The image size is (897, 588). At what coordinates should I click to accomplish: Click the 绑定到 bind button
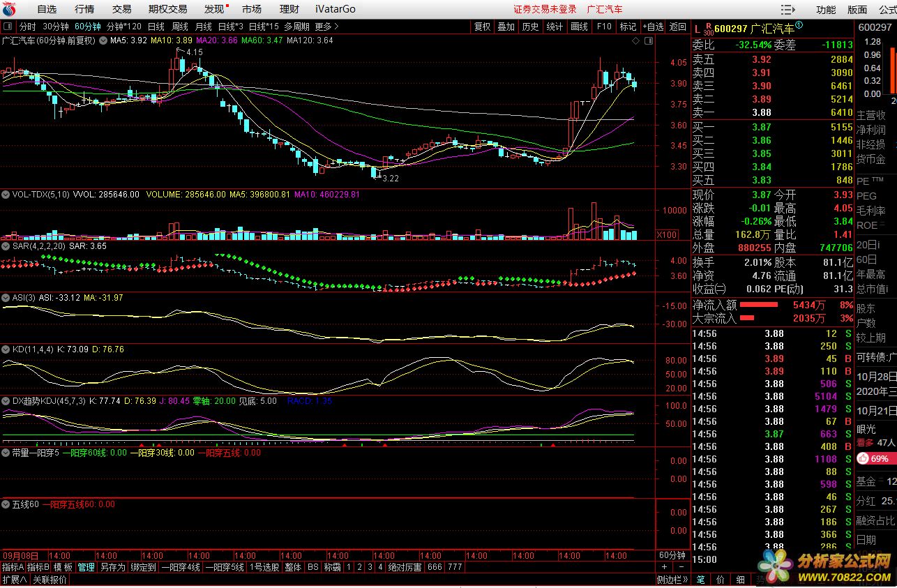pos(143,567)
